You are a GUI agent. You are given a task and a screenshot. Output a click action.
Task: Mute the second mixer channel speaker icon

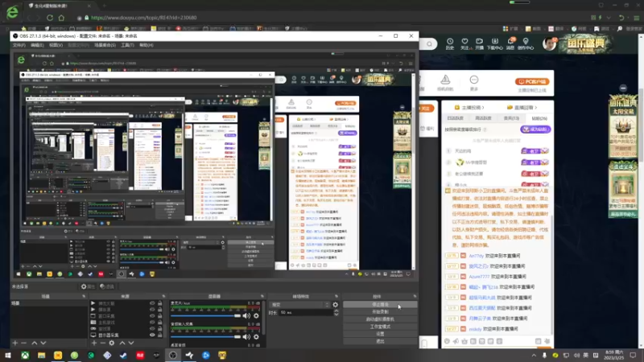(x=246, y=336)
